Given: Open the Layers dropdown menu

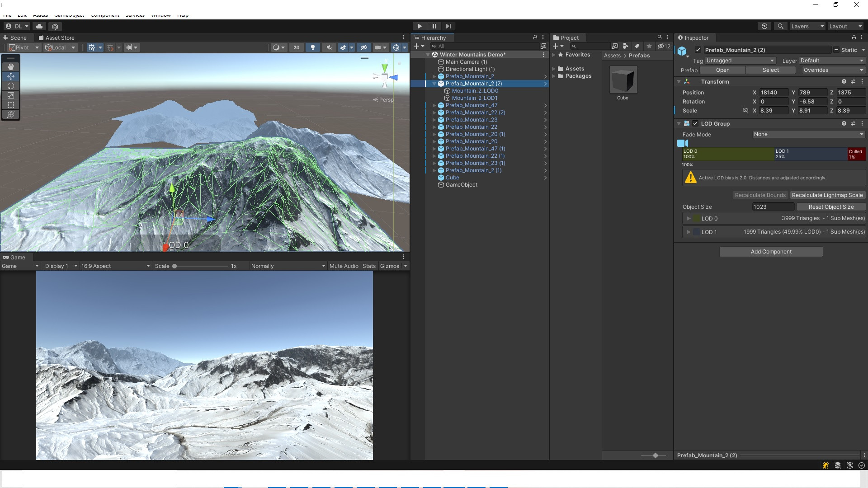Looking at the screenshot, I should pos(807,26).
